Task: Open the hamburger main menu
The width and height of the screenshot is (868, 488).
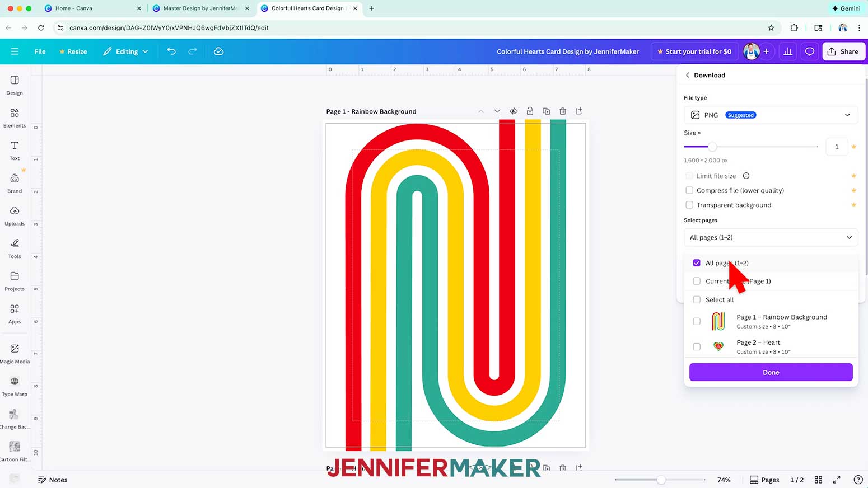Action: click(15, 51)
